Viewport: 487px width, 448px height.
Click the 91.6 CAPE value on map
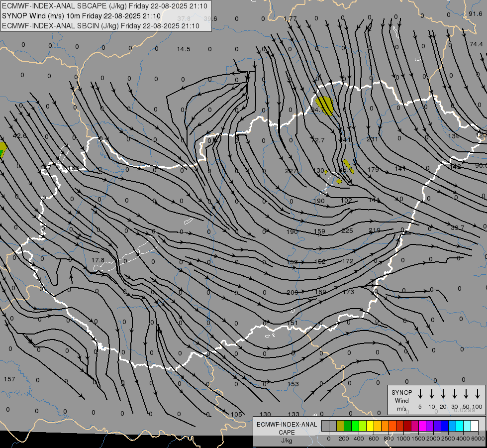click(476, 13)
